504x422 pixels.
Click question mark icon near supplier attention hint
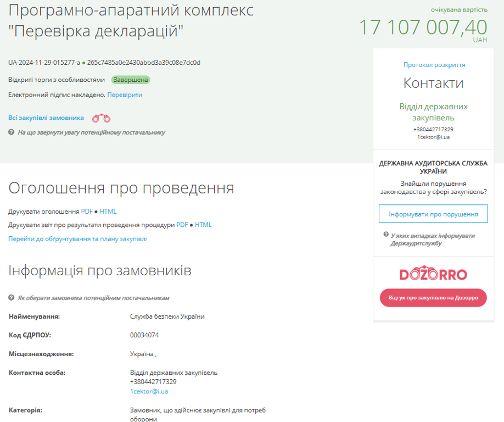click(11, 132)
